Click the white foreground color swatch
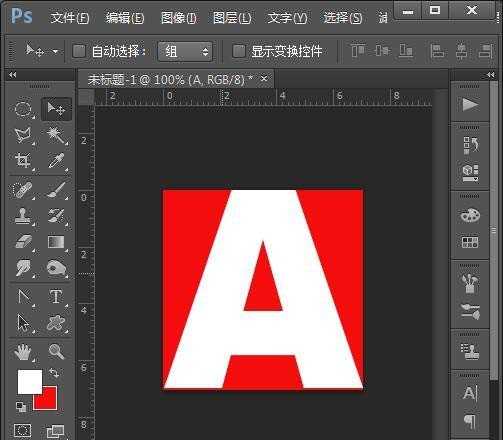This screenshot has width=503, height=440. [30, 381]
